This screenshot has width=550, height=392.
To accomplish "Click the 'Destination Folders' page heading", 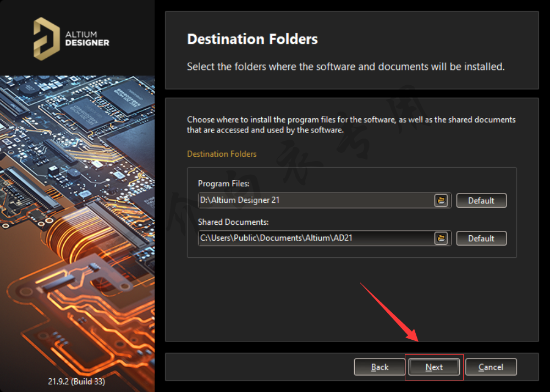I will tap(252, 39).
